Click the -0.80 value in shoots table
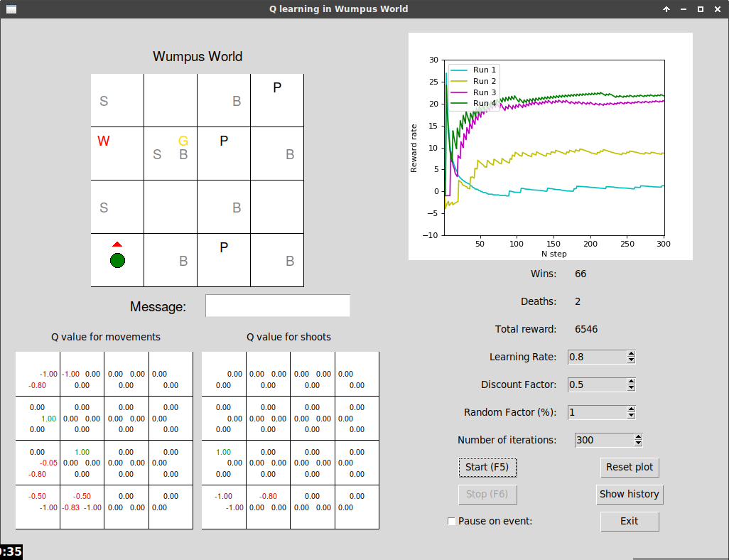 pyautogui.click(x=268, y=496)
